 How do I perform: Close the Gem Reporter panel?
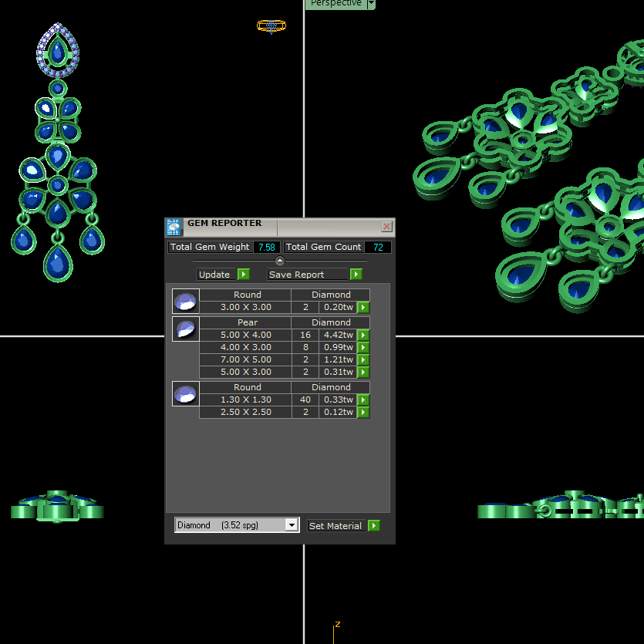click(386, 227)
